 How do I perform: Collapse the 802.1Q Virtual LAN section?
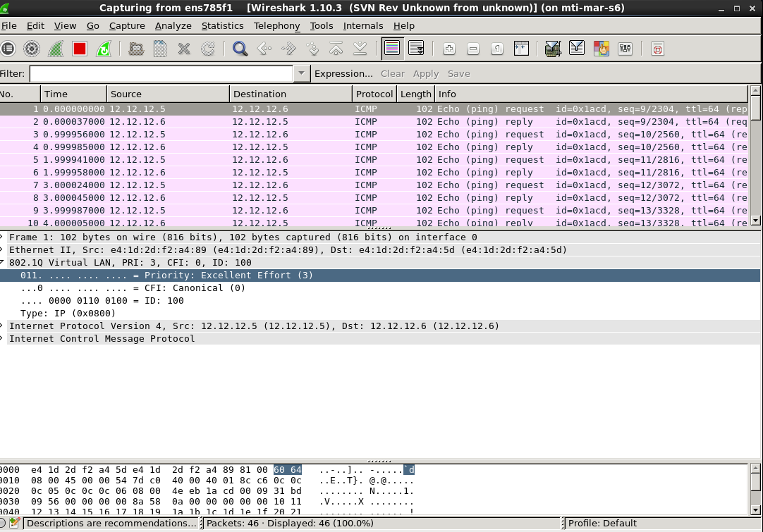tap(2, 262)
